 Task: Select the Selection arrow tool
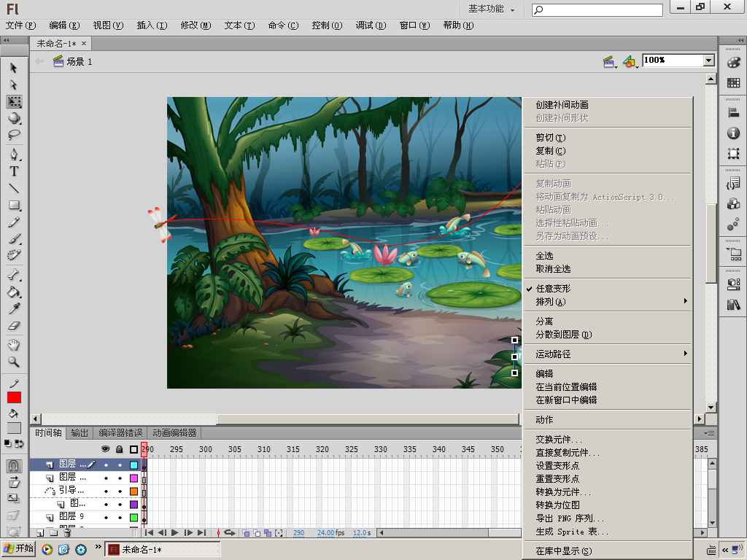14,68
